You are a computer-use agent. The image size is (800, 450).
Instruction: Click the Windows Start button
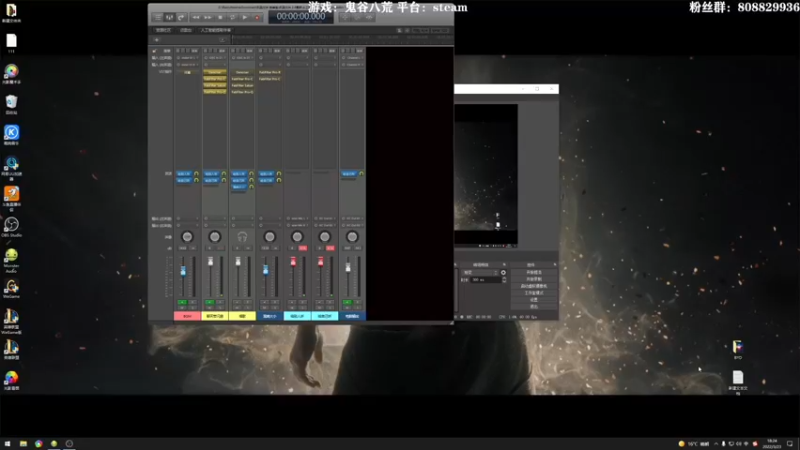(7, 444)
